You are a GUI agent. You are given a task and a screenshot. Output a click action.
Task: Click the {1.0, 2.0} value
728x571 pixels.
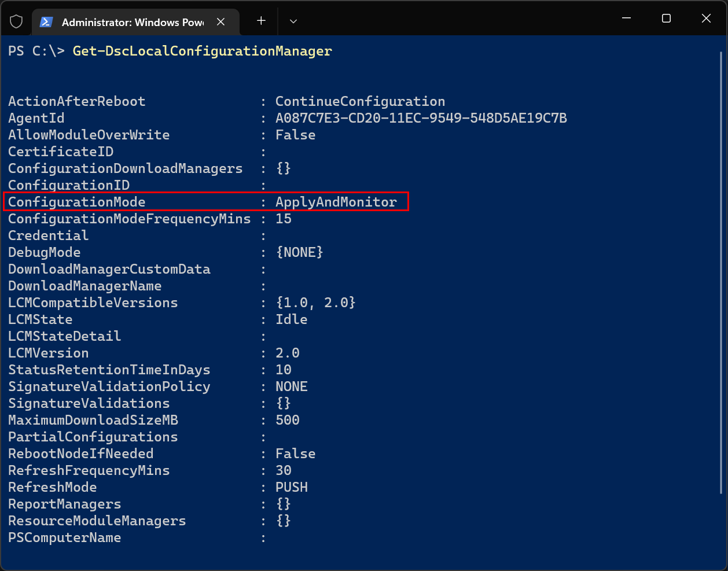[x=316, y=303]
